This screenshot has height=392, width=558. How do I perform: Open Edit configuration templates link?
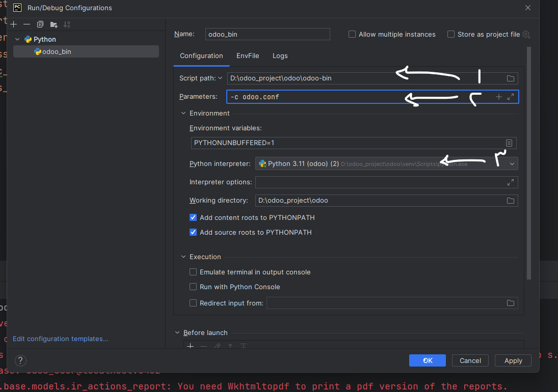pyautogui.click(x=61, y=339)
